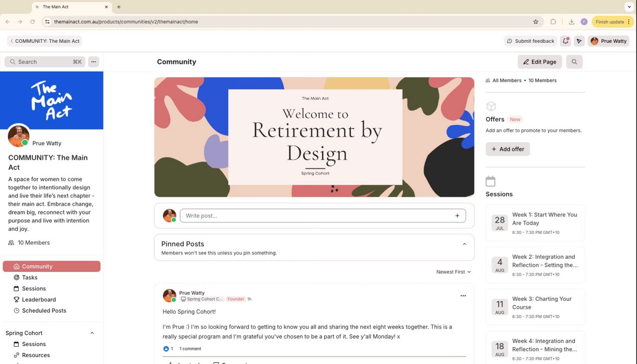Bookmark this page with the star icon

(x=536, y=22)
